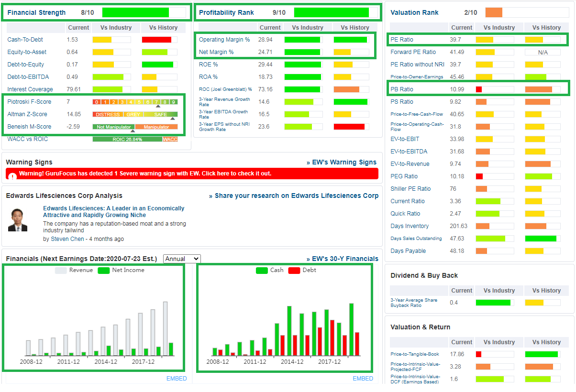Image resolution: width=576 pixels, height=392 pixels.
Task: Open the Forward PE Ratio link
Action: click(413, 52)
